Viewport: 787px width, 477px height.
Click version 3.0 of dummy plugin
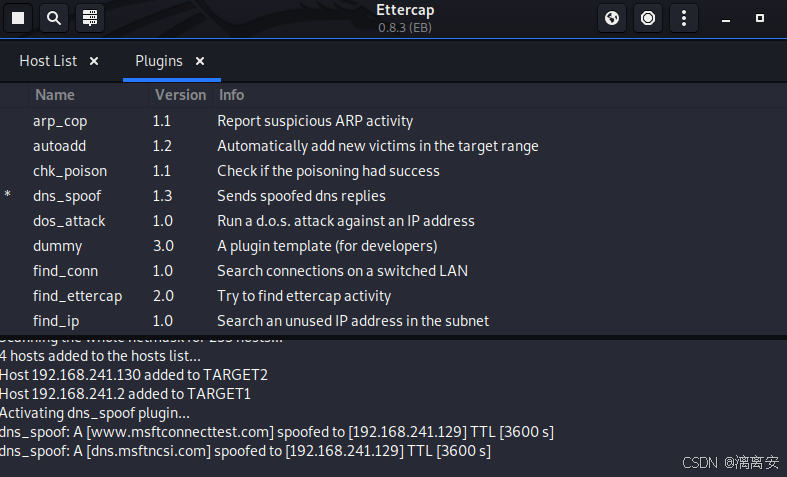163,246
